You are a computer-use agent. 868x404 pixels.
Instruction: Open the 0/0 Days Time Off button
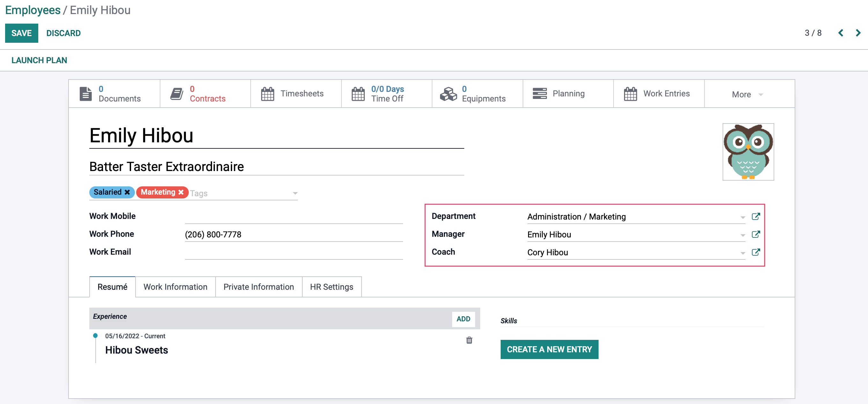point(387,94)
